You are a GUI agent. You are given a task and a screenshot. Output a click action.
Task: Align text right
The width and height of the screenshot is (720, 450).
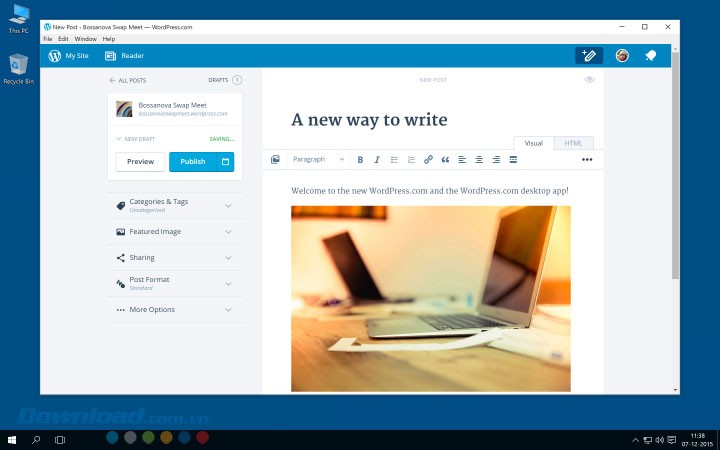pos(496,160)
